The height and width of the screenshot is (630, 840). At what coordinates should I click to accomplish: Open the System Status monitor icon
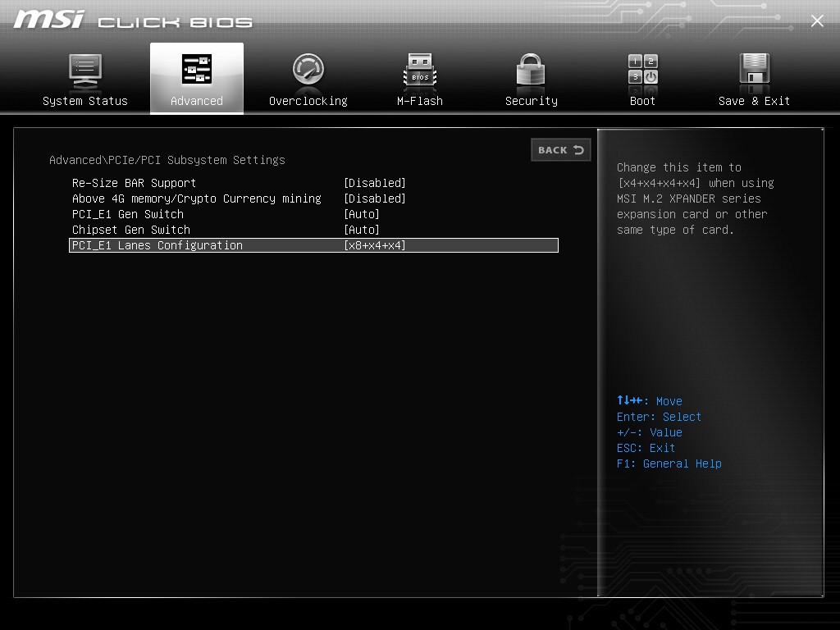(x=85, y=71)
